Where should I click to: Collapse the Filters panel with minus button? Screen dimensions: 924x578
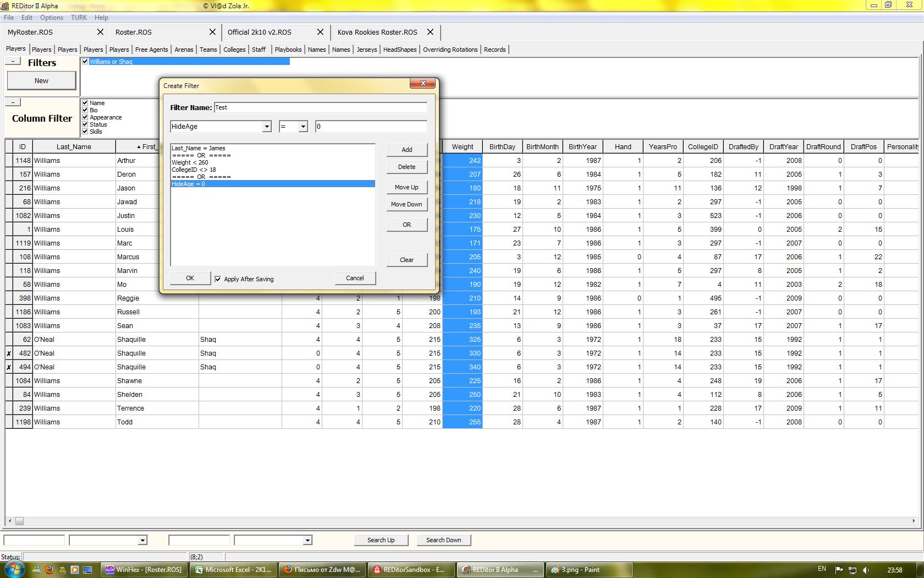13,61
